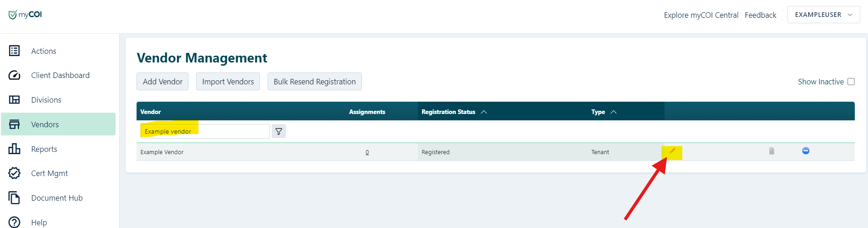Click the pencil edit icon for Example Vendor
Image resolution: width=868 pixels, height=228 pixels.
click(x=672, y=151)
